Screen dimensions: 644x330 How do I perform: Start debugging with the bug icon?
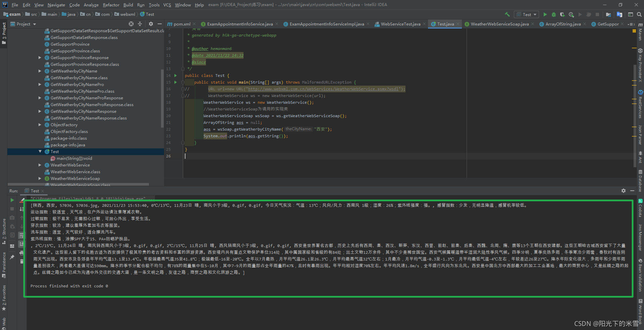[554, 14]
